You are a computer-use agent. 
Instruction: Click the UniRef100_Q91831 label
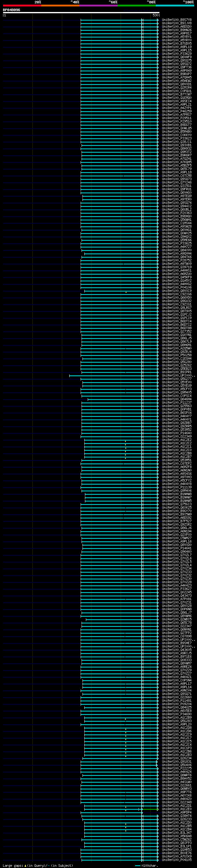177,761
